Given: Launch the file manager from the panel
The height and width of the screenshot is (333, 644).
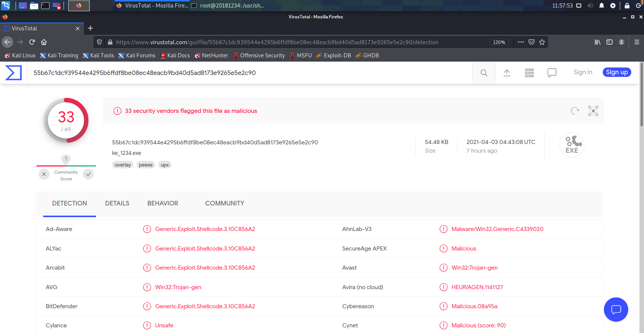Looking at the screenshot, I should pos(34,6).
